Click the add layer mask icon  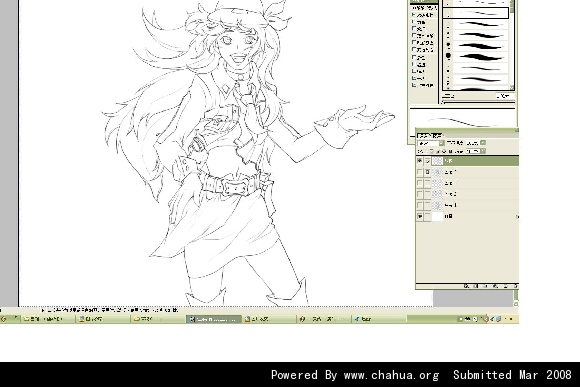coord(476,286)
